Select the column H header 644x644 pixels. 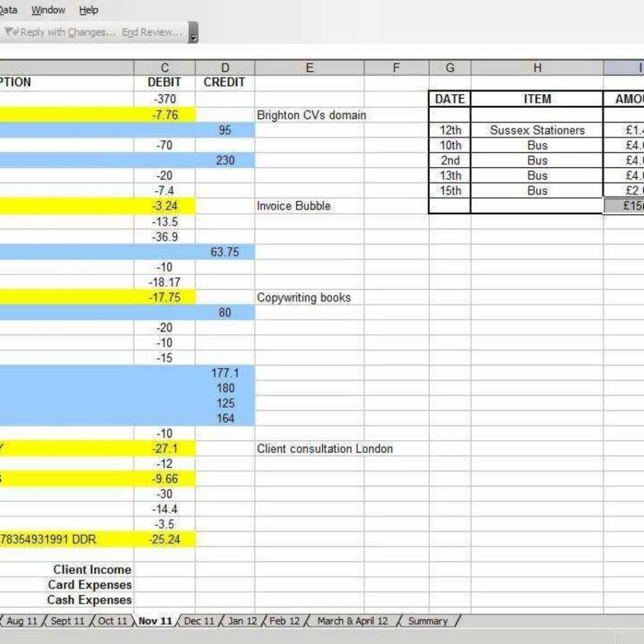tap(538, 67)
